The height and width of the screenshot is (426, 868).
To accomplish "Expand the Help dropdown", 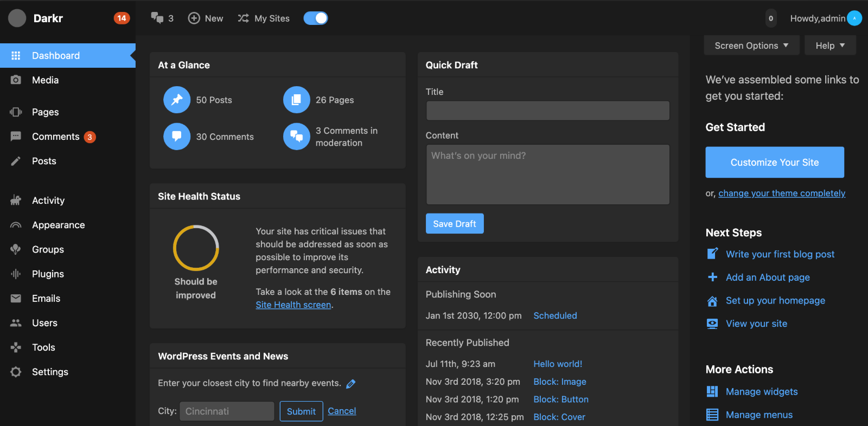I will tap(831, 46).
